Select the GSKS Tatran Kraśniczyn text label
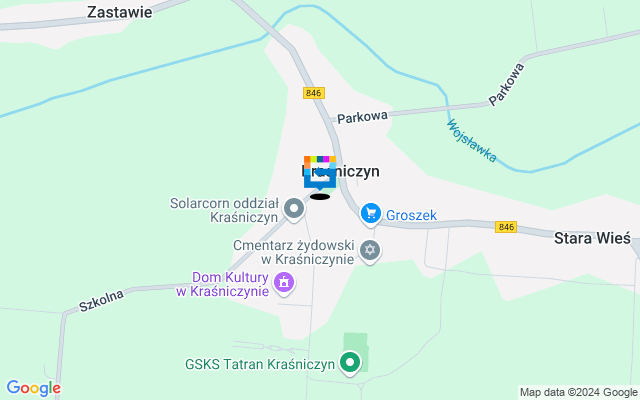 click(x=260, y=364)
